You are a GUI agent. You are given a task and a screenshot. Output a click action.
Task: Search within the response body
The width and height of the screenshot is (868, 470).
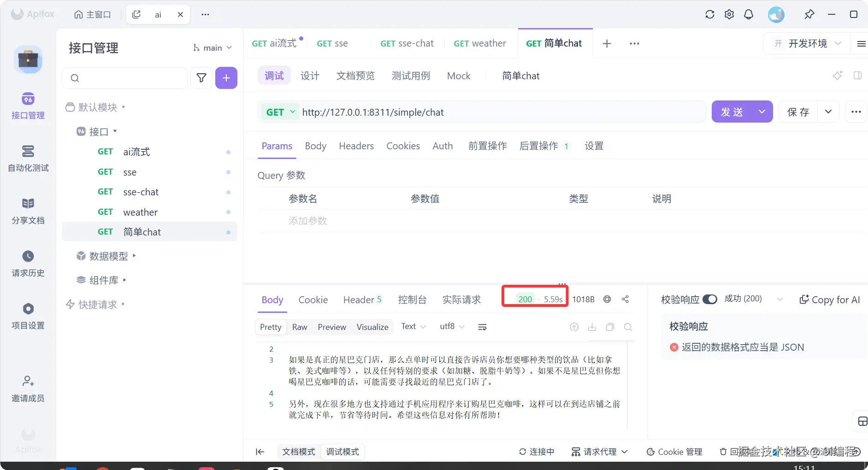pos(628,327)
